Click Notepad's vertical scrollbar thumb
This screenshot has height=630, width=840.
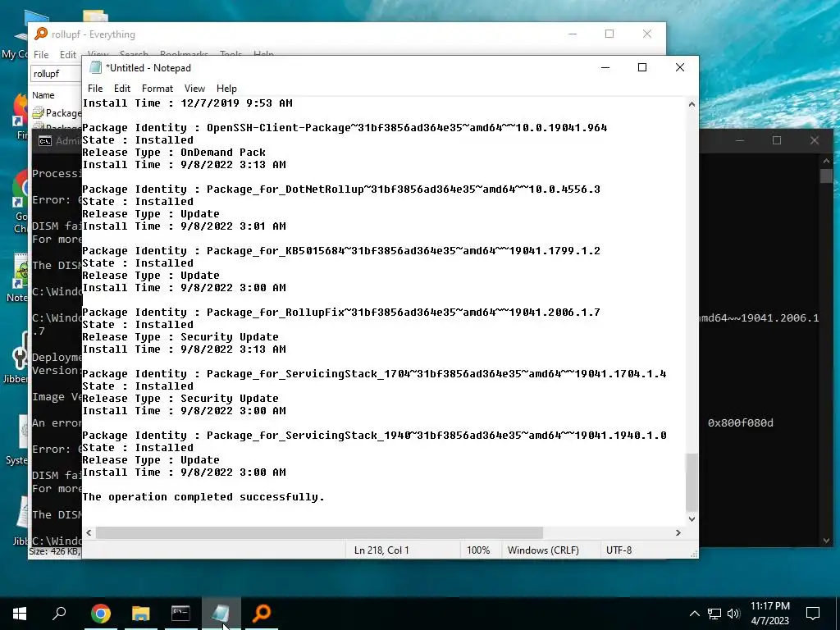692,483
